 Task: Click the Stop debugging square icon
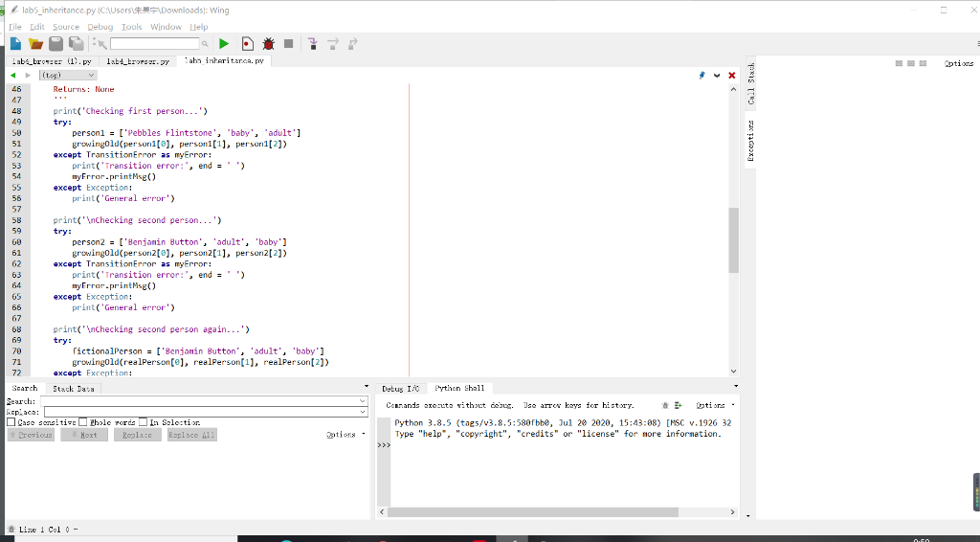288,44
